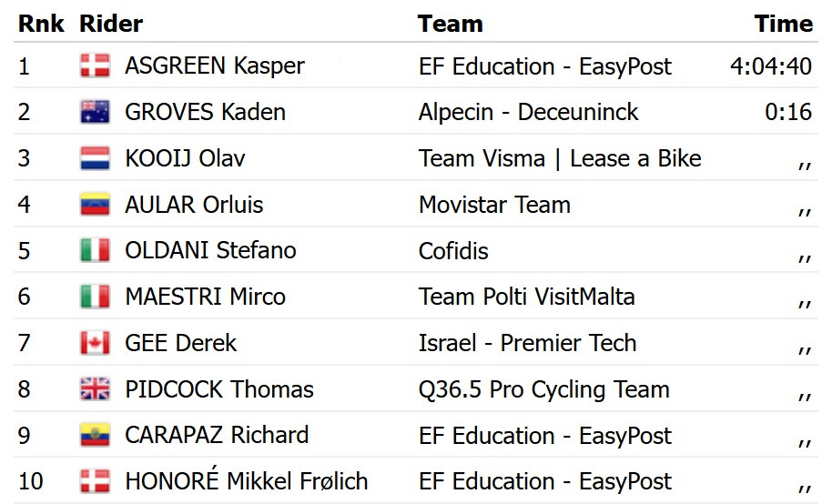Click the Italian flag beside OLDANI Stefano
Viewport: 822px width, 504px height.
(x=95, y=250)
